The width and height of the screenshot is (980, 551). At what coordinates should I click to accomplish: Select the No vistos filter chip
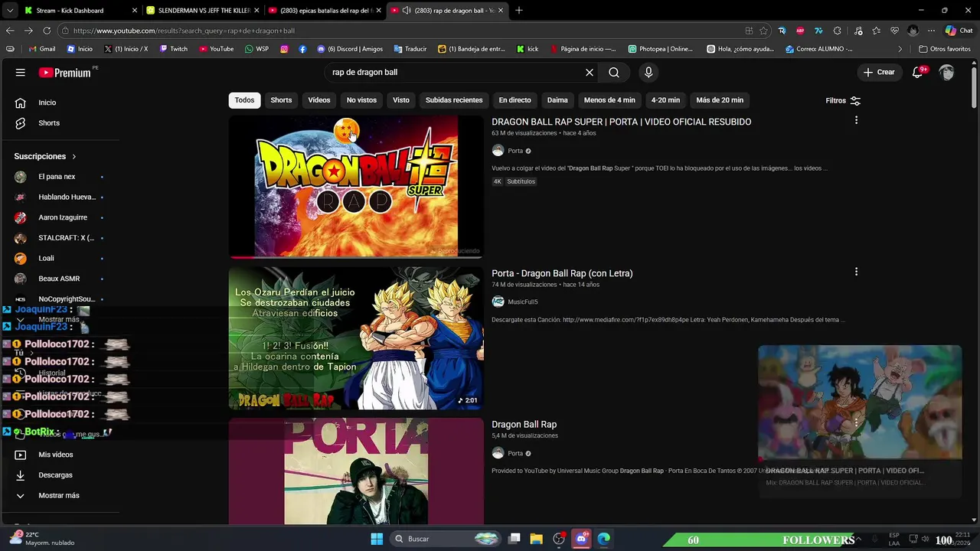(361, 100)
